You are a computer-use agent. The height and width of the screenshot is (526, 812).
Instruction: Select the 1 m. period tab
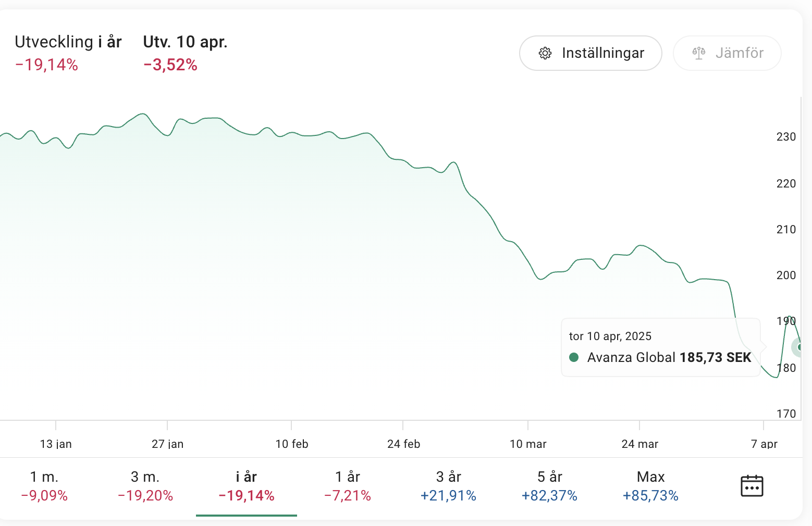tap(44, 486)
